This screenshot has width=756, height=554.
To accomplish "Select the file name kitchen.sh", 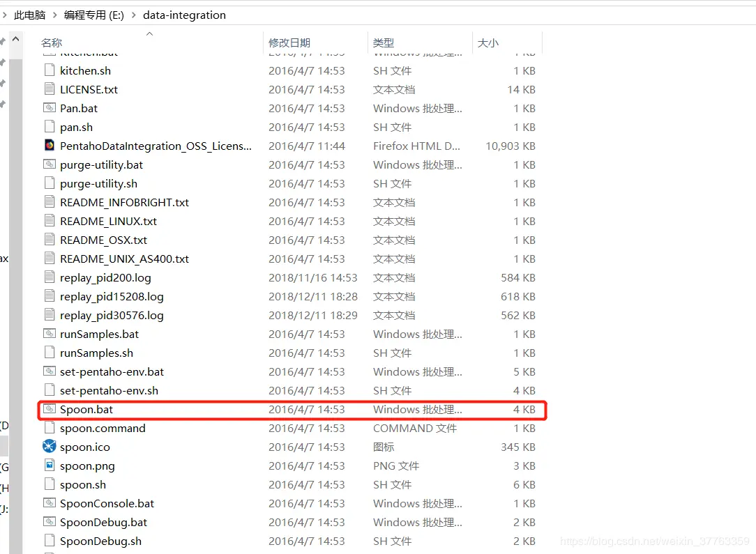I will point(85,71).
